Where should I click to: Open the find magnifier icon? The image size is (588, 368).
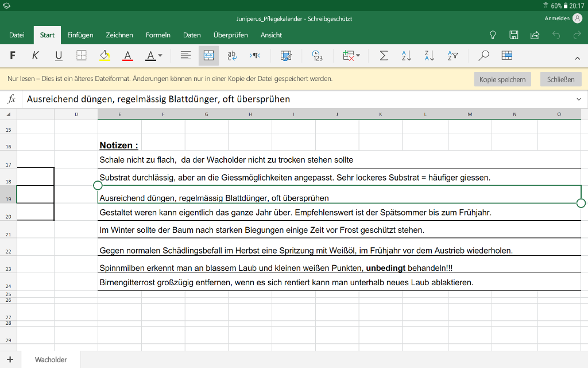coord(483,56)
